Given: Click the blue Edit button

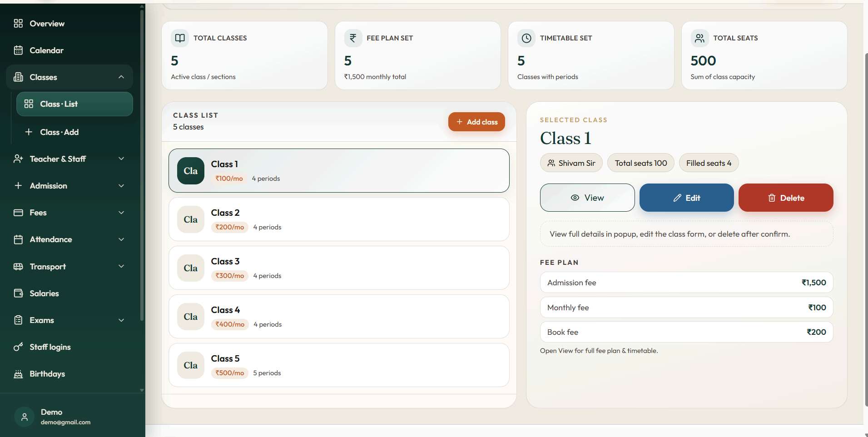Looking at the screenshot, I should 686,198.
